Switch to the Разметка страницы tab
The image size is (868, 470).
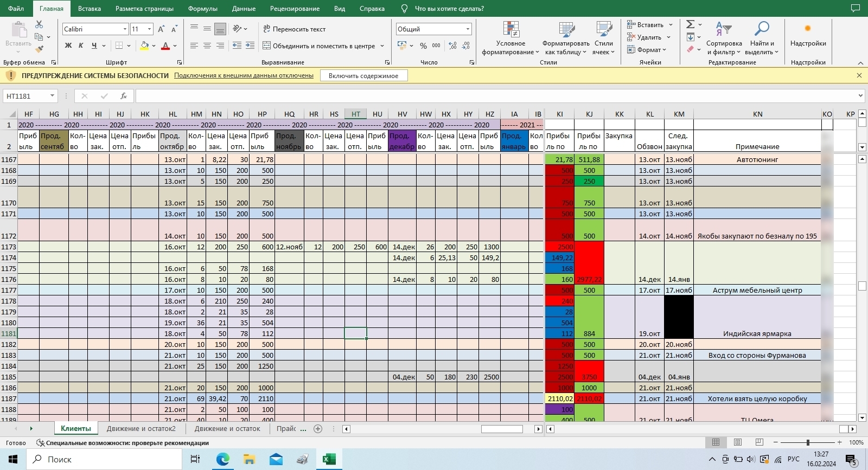[144, 9]
